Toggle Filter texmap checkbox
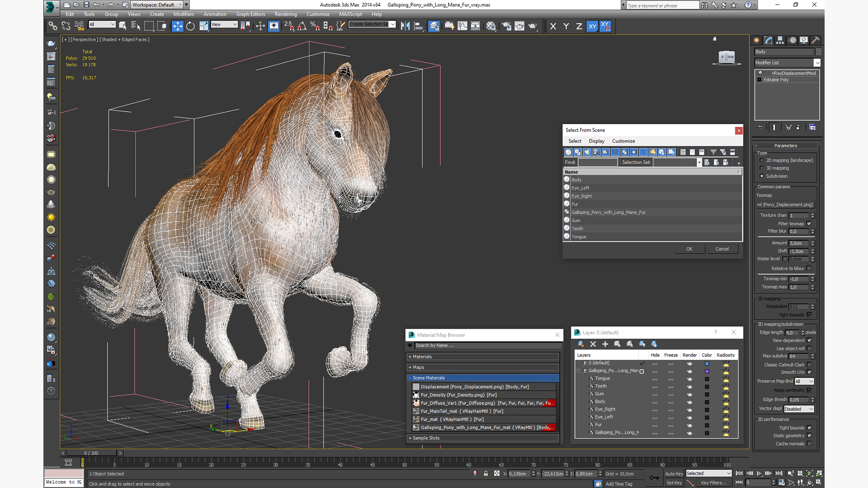The width and height of the screenshot is (868, 488). pos(809,224)
